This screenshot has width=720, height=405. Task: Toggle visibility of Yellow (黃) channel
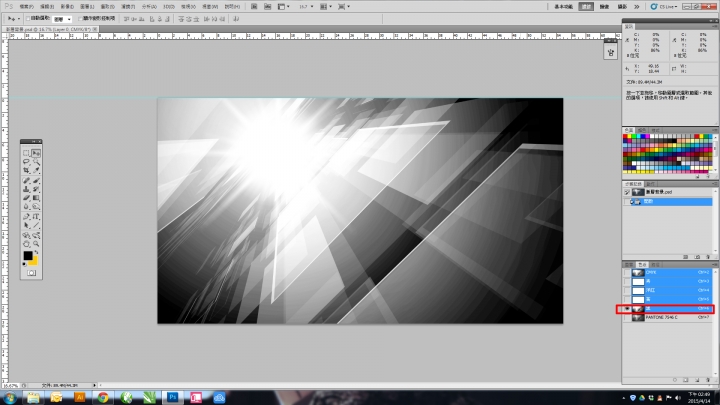click(x=627, y=299)
